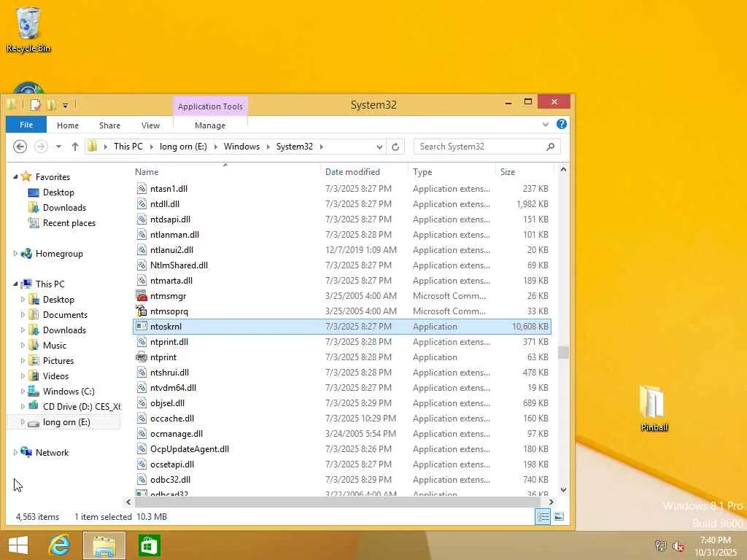Expand the Documents tree node

[23, 314]
